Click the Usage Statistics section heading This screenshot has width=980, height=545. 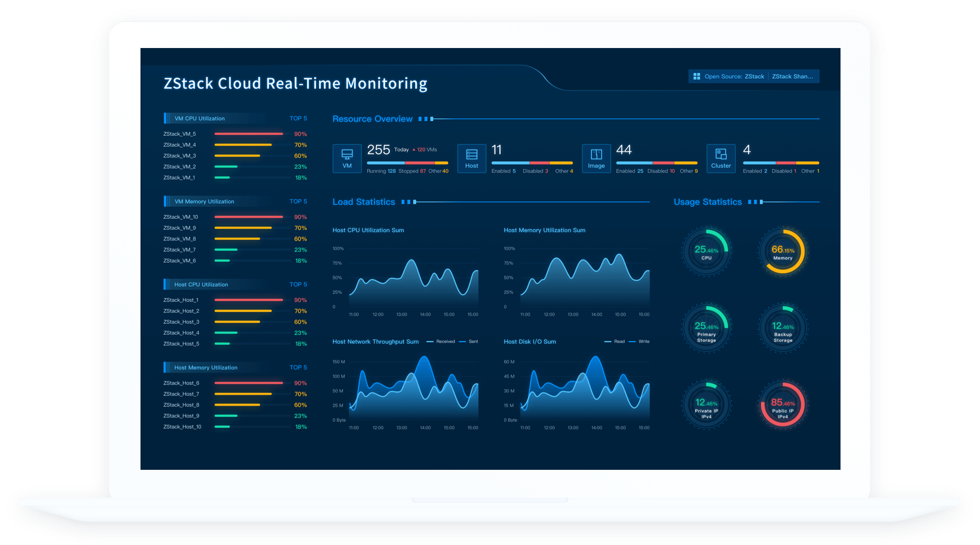click(708, 202)
